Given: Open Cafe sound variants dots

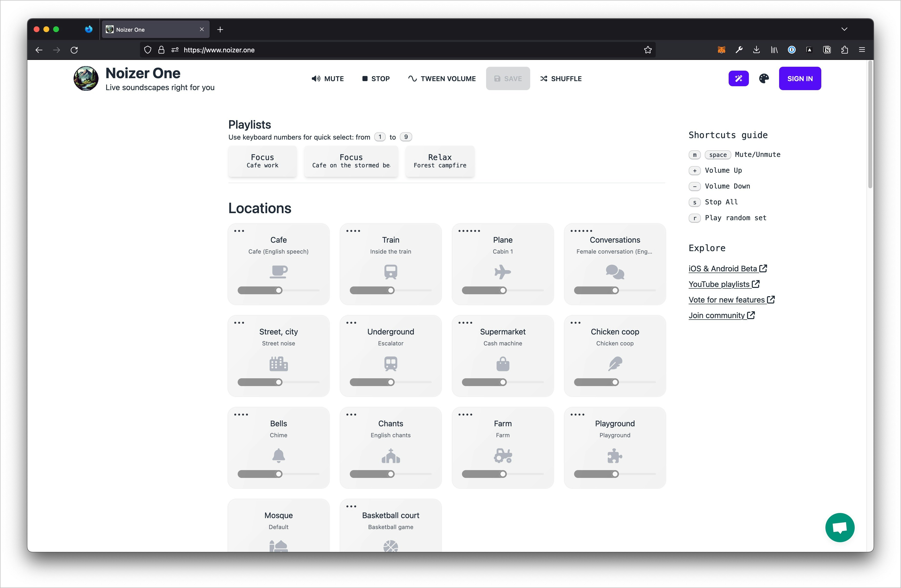Looking at the screenshot, I should [x=239, y=231].
